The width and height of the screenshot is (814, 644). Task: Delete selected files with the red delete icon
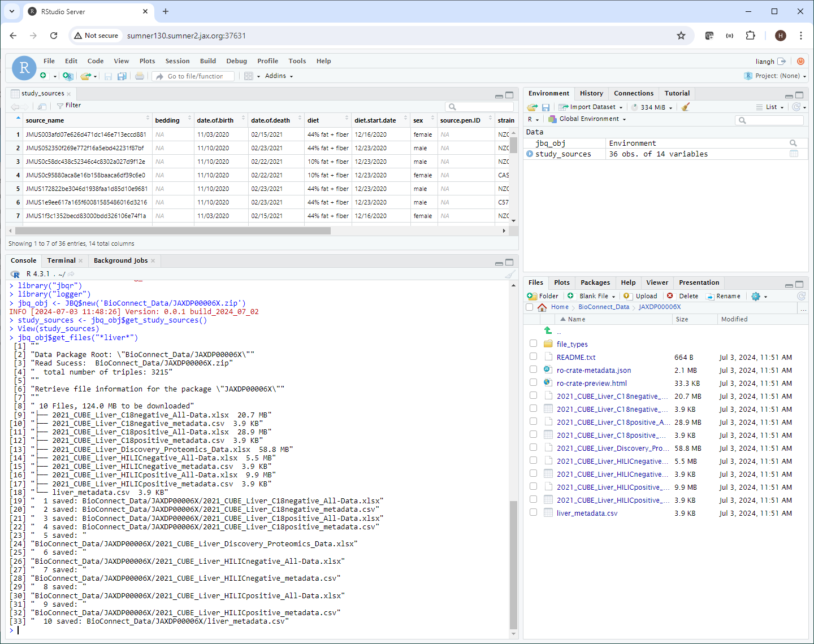[683, 295]
